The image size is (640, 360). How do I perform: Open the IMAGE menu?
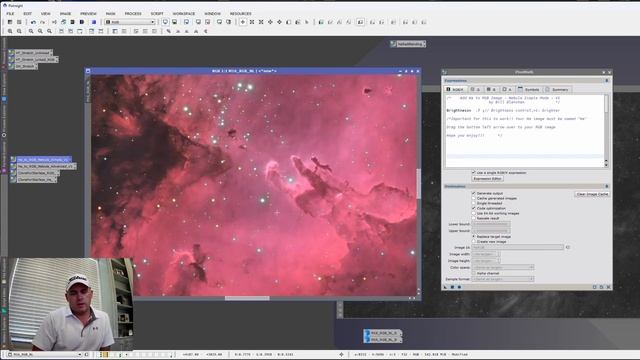click(x=65, y=13)
